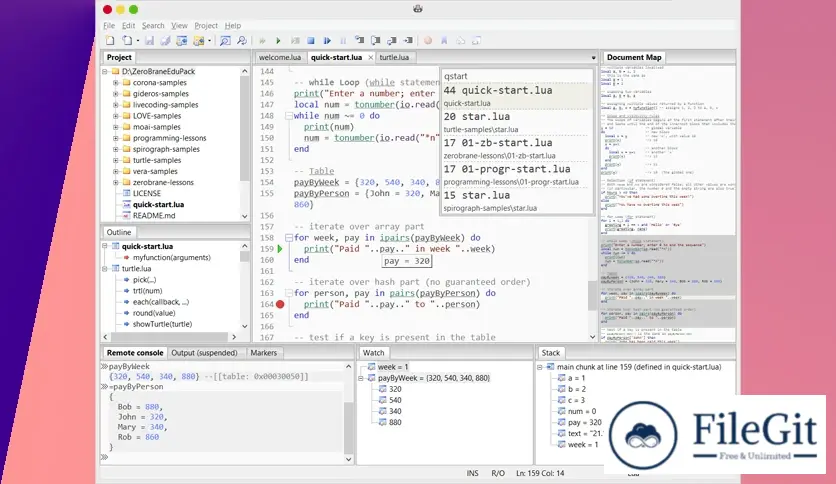Screen dimensions: 836x484
Task: Open the Find magnifier tool
Action: click(226, 41)
